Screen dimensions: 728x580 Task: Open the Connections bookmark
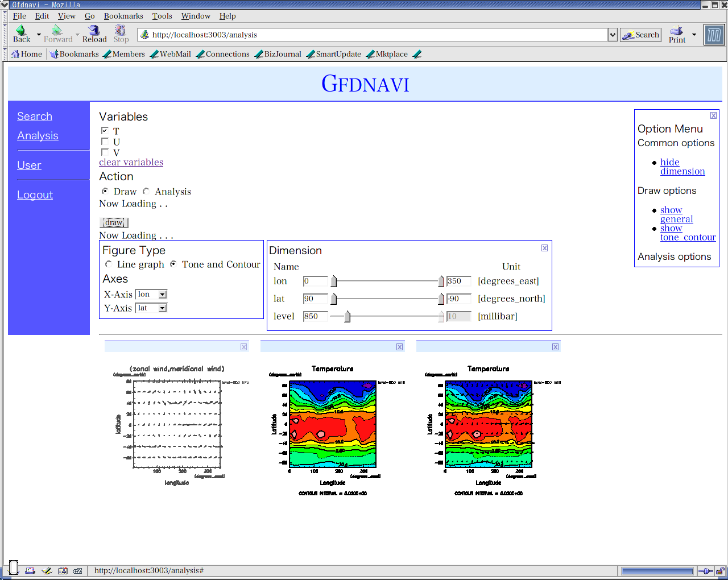click(223, 54)
